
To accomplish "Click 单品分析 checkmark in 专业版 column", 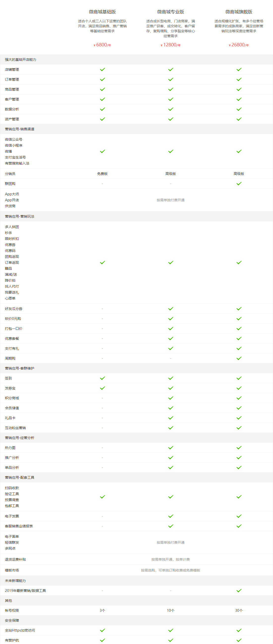I will click(x=171, y=468).
